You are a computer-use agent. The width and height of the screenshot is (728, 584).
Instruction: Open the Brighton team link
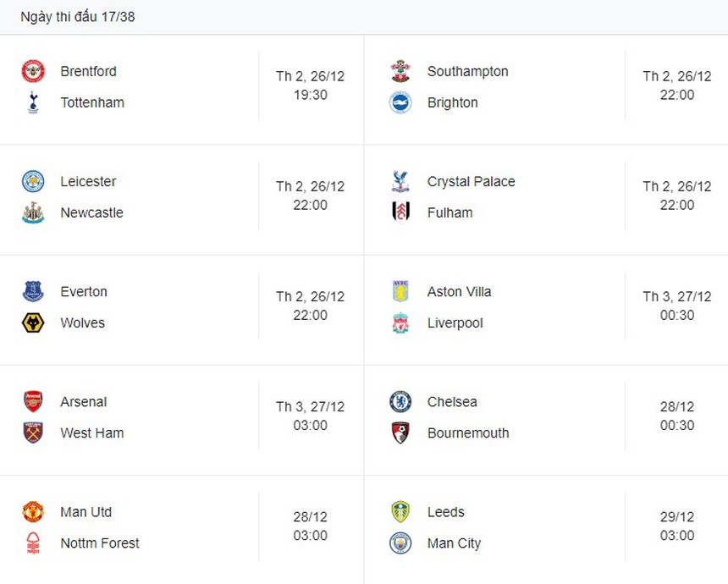point(452,102)
